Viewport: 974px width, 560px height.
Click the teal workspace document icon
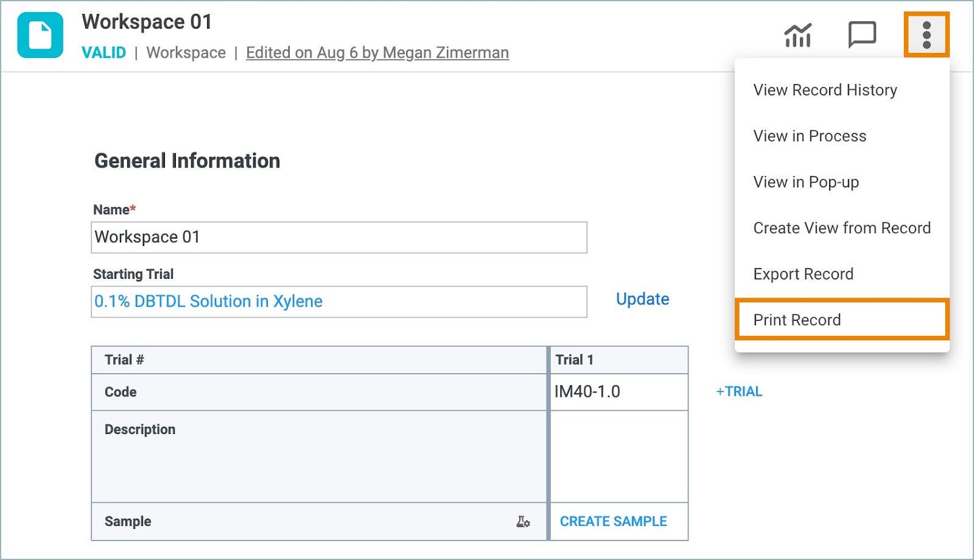point(40,35)
